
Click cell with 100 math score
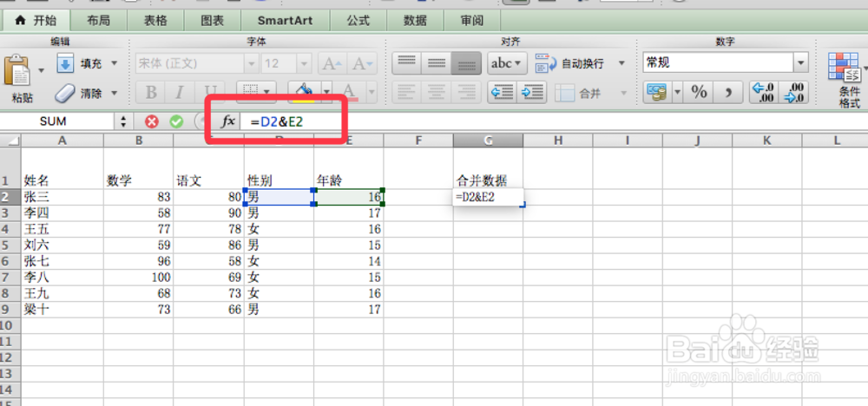(138, 277)
